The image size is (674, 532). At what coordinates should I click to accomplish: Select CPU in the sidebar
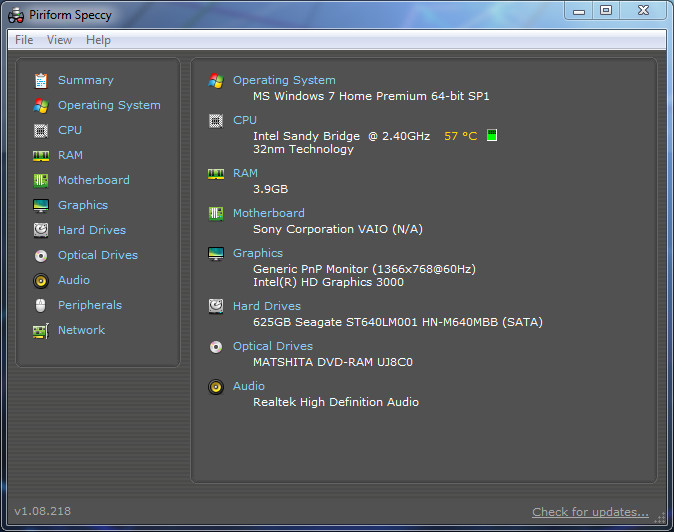(x=70, y=130)
